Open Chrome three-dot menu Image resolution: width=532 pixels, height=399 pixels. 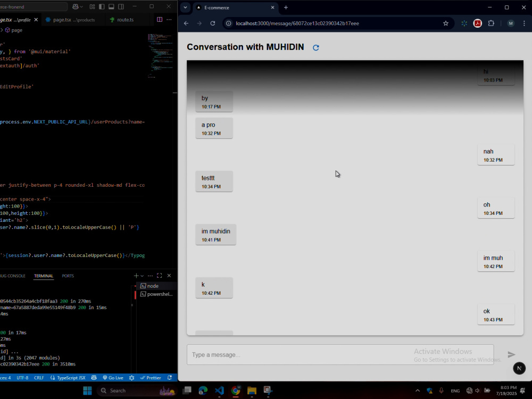[524, 23]
